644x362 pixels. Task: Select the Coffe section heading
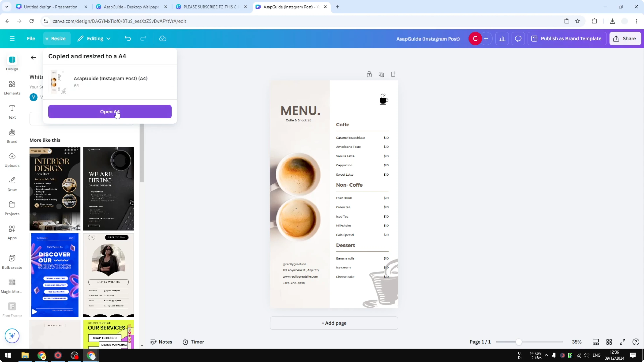pos(342,124)
